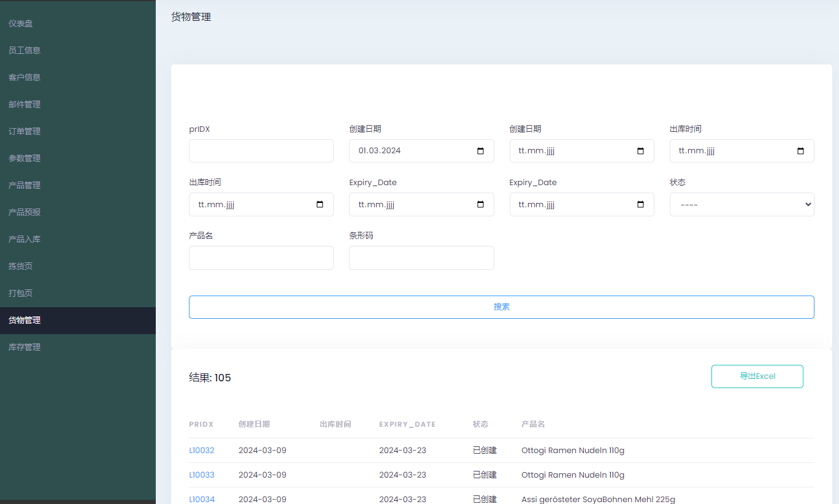Open calendar icon of second-row 出库时间 field
Viewport: 839px width, 504px height.
(x=320, y=205)
